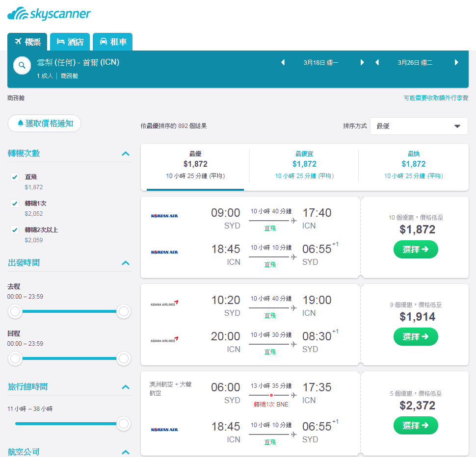Switch to the 酒店 hotels tab
The width and height of the screenshot is (476, 457).
click(x=70, y=42)
